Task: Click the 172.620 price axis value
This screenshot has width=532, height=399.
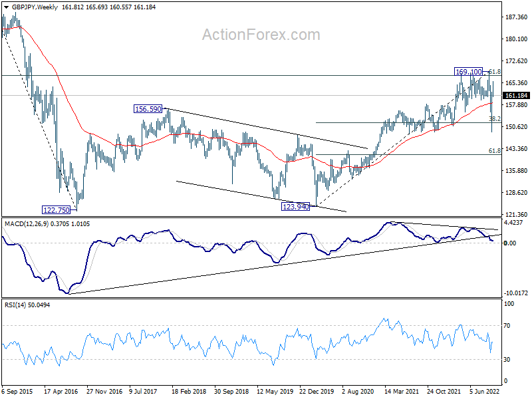Action: coord(517,61)
